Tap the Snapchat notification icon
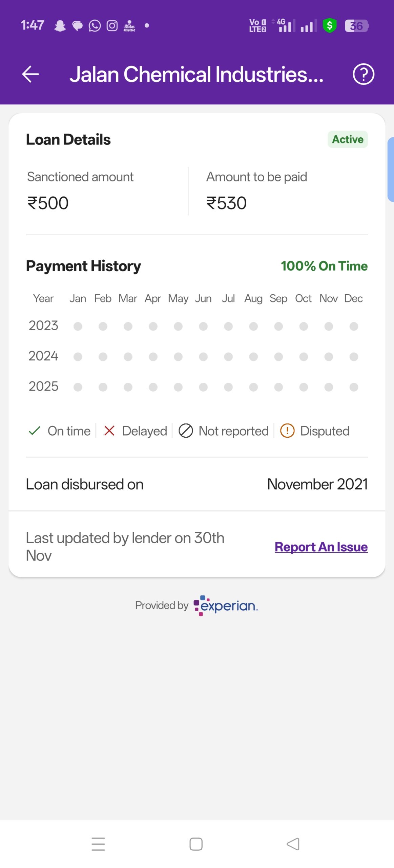This screenshot has width=394, height=868. click(x=60, y=26)
